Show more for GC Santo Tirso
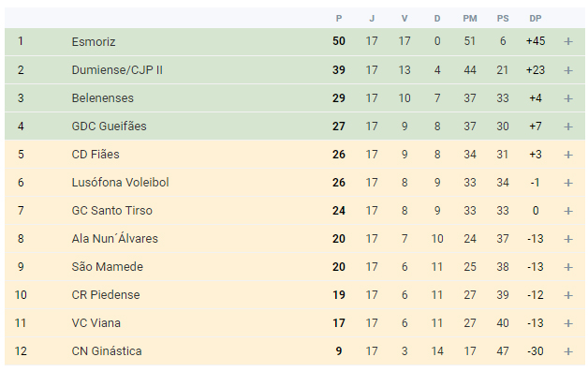 coord(568,211)
